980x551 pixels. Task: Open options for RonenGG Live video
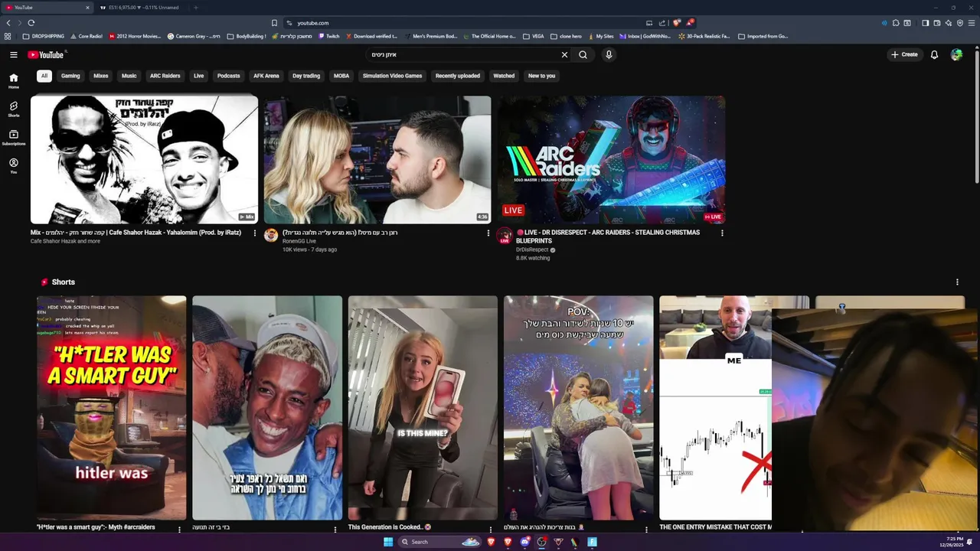(x=488, y=233)
